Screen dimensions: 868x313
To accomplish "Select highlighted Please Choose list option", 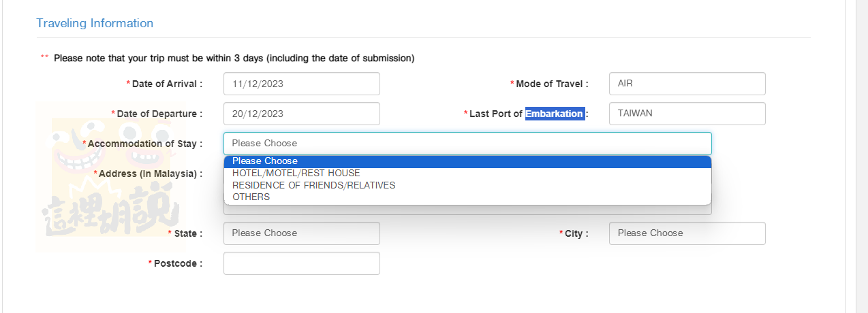I will 467,161.
